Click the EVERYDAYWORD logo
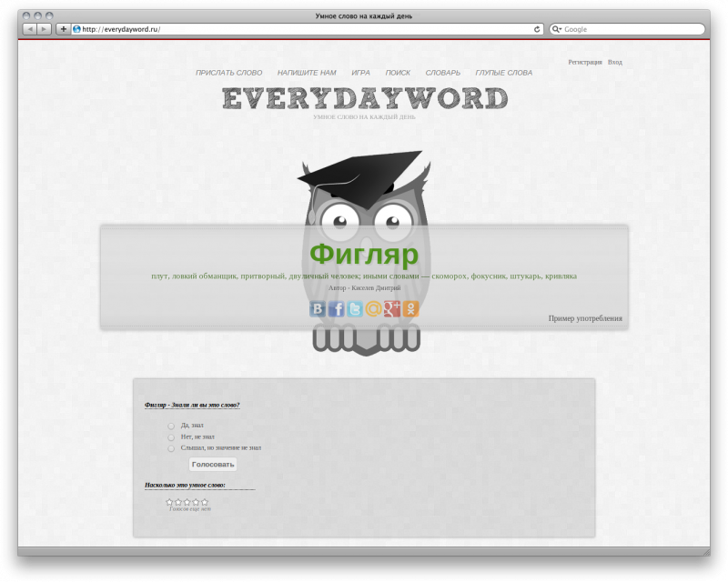Viewport: 728px width, 582px height. pos(365,98)
